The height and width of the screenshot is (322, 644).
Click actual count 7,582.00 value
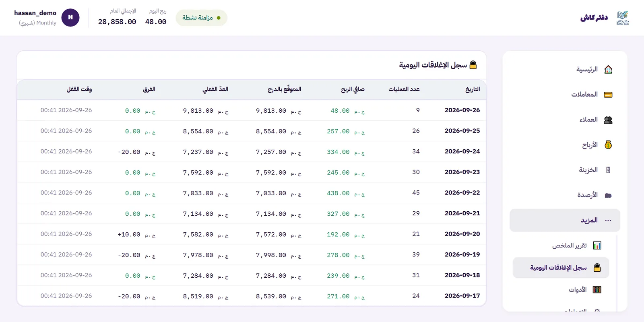[x=206, y=235]
